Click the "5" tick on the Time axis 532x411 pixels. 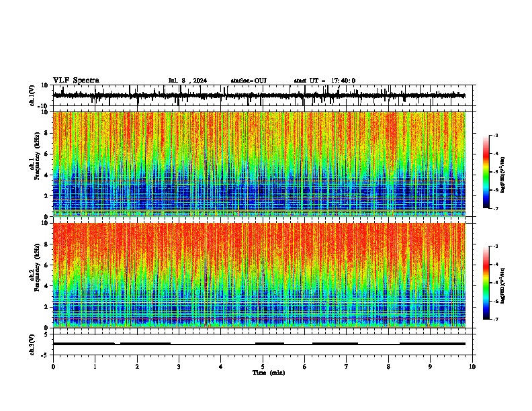(x=263, y=367)
